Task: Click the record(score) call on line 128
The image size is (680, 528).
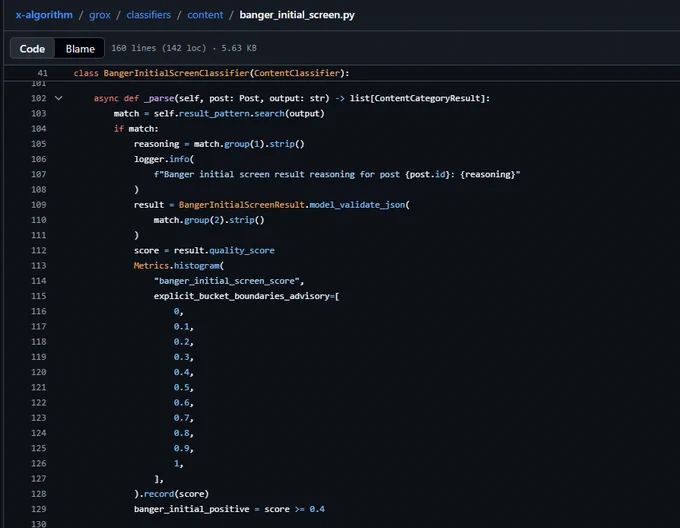Action: coord(176,494)
